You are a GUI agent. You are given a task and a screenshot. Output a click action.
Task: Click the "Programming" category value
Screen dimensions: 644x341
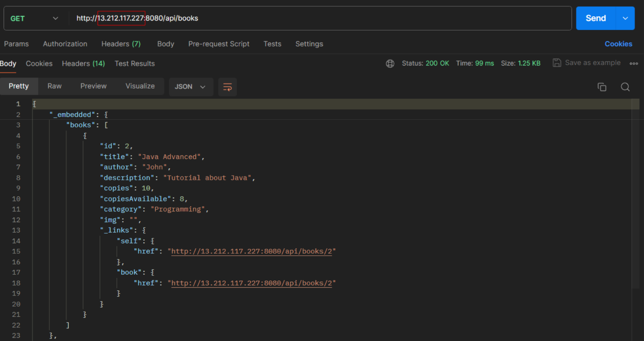[x=178, y=209]
